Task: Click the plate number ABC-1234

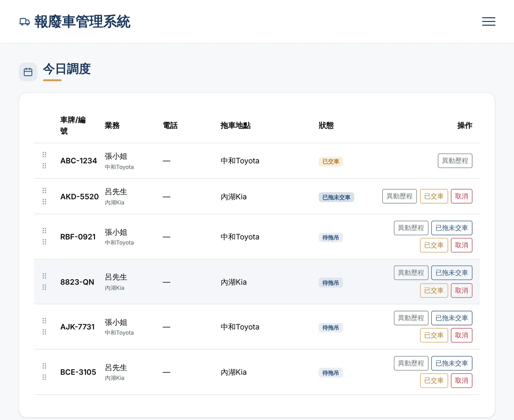Action: click(x=79, y=161)
